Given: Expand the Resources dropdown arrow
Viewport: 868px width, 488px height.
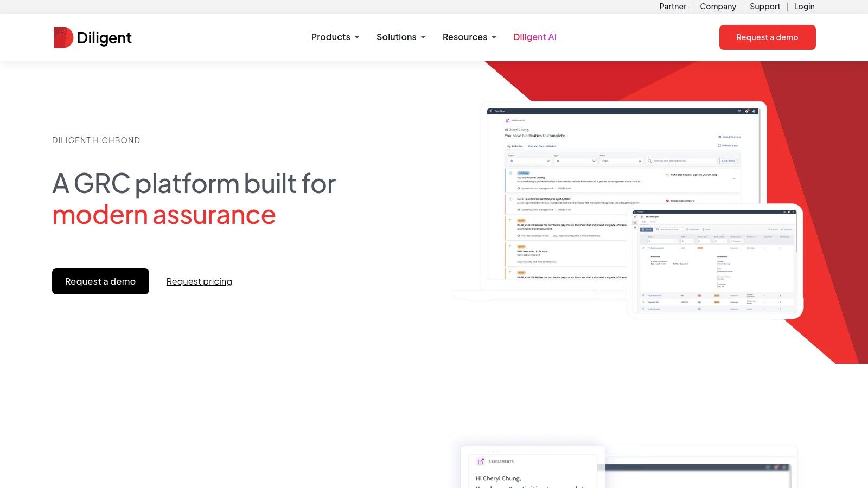Looking at the screenshot, I should pyautogui.click(x=494, y=37).
